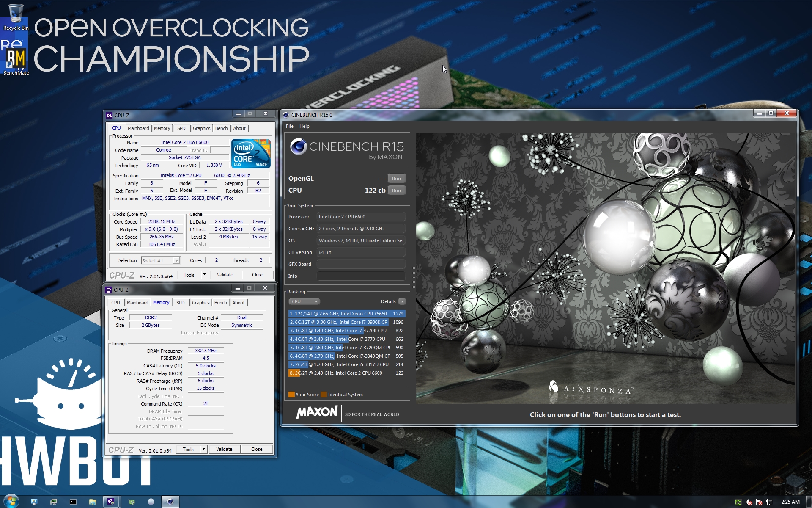Select ranking row Intel Core 2 CPU 6600

point(347,373)
